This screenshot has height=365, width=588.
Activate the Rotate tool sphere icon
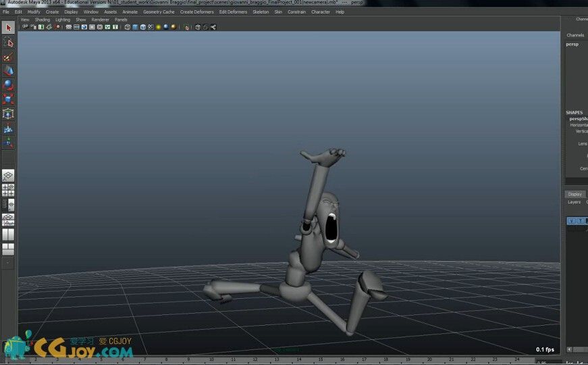click(x=8, y=85)
